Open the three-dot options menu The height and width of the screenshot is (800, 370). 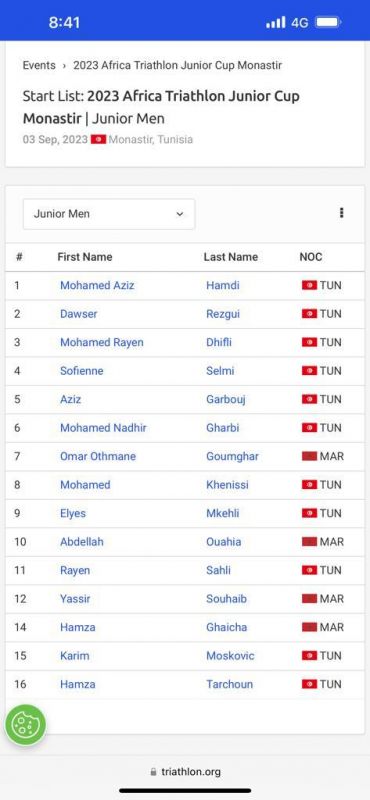[341, 213]
